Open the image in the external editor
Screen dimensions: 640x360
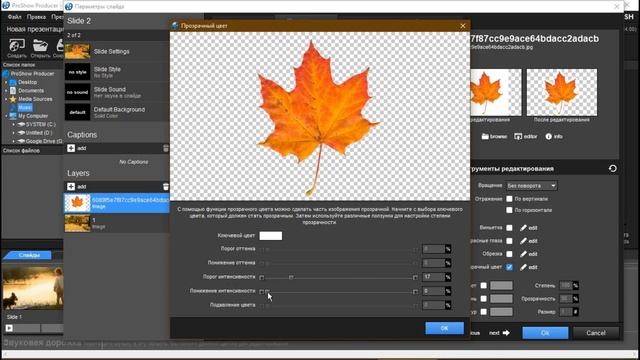point(518,136)
